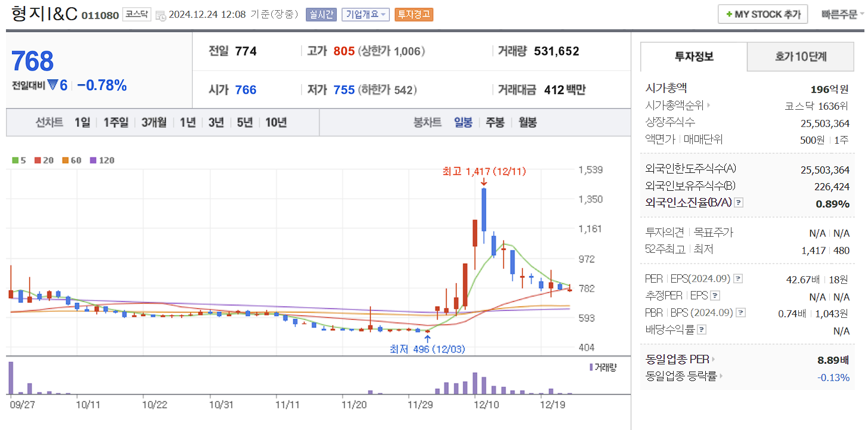Click the help icon beside PER EPS(2024.09)
868x430 pixels.
739,278
